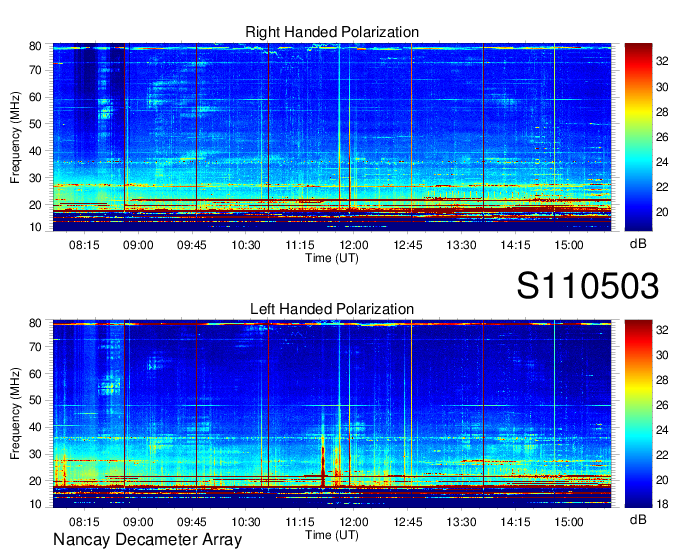Click the "Nancay Decameter Array" caption
This screenshot has width=680, height=552.
click(x=147, y=540)
